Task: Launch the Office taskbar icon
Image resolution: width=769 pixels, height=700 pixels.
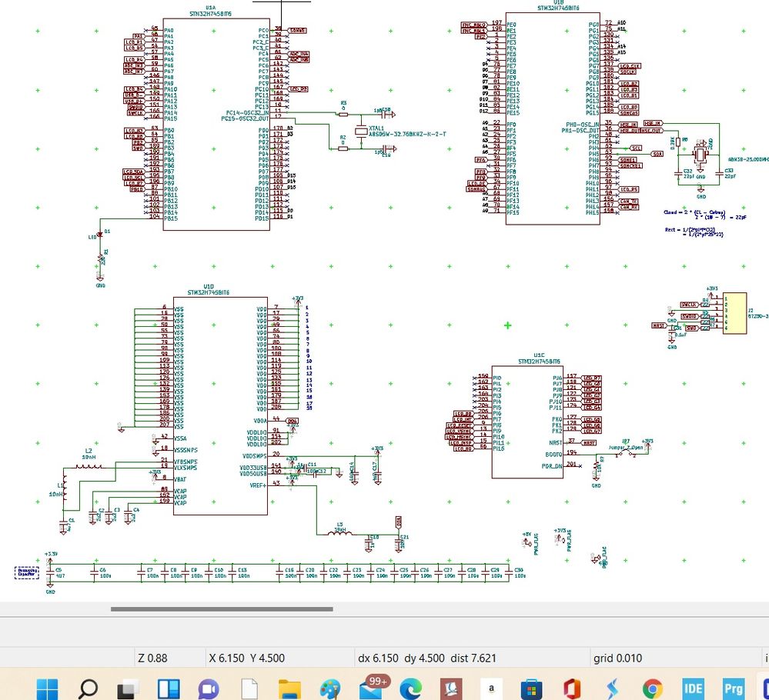Action: coord(572,689)
